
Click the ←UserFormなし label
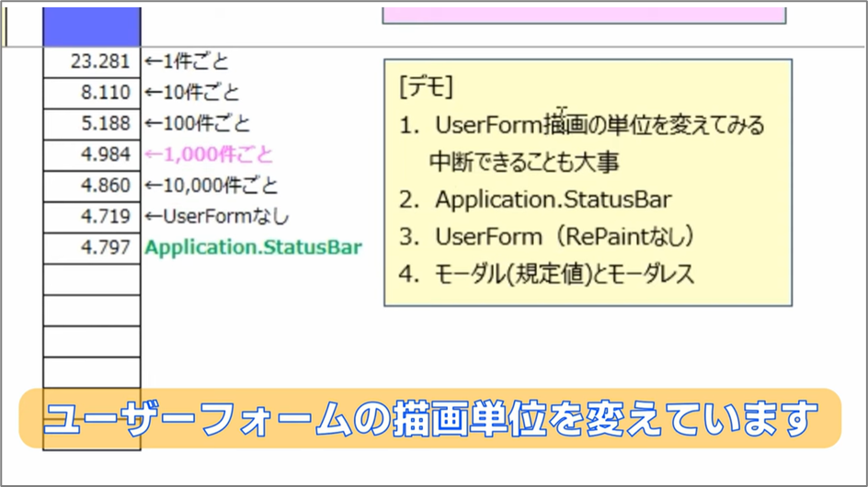217,217
